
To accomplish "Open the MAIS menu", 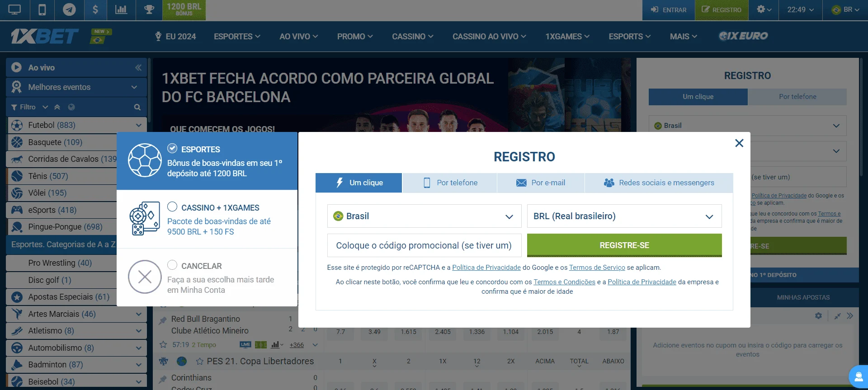I will (x=684, y=37).
